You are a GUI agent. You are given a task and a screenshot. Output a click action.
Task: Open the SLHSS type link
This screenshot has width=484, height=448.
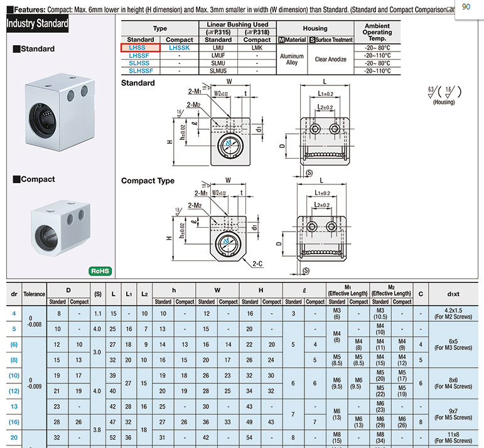pyautogui.click(x=139, y=63)
